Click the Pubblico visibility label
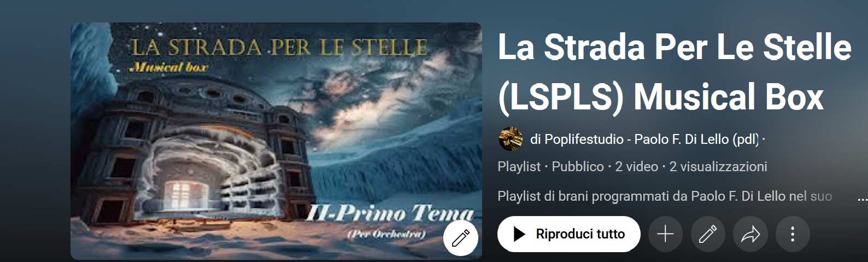The width and height of the screenshot is (868, 262). [x=578, y=167]
